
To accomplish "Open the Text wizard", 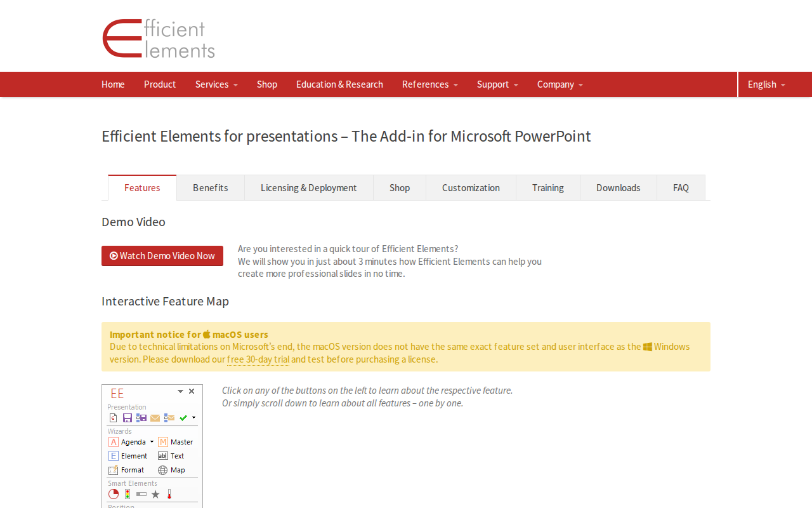I will click(171, 456).
